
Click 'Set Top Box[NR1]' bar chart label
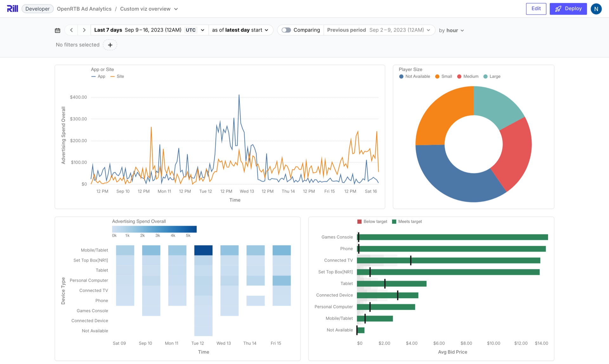click(x=335, y=272)
